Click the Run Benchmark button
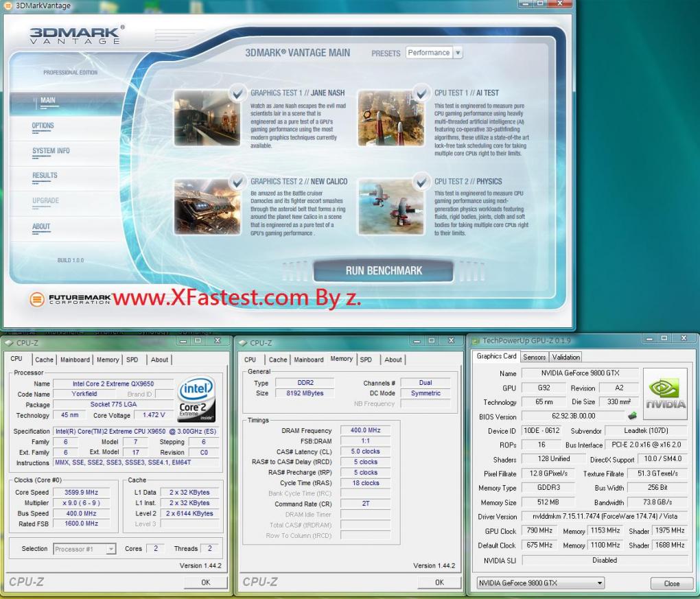Image resolution: width=700 pixels, height=599 pixels. (384, 270)
